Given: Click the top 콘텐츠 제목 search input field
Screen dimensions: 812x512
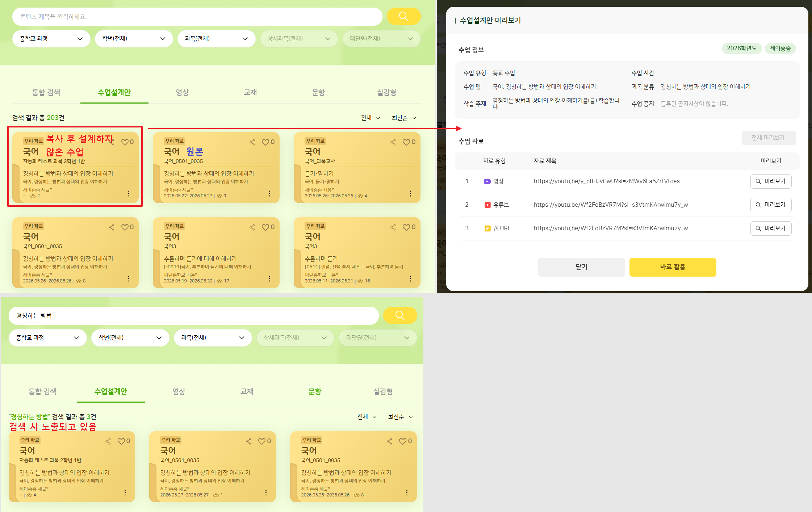Looking at the screenshot, I should [x=197, y=17].
